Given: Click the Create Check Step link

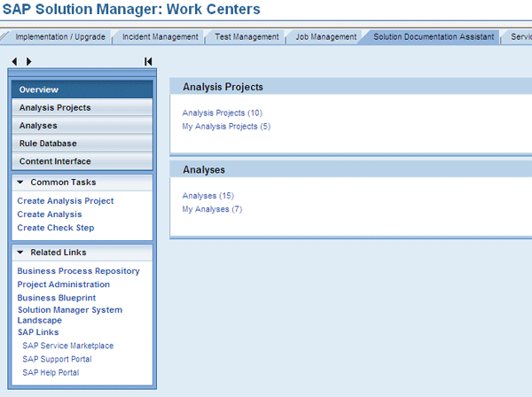Looking at the screenshot, I should pos(56,228).
